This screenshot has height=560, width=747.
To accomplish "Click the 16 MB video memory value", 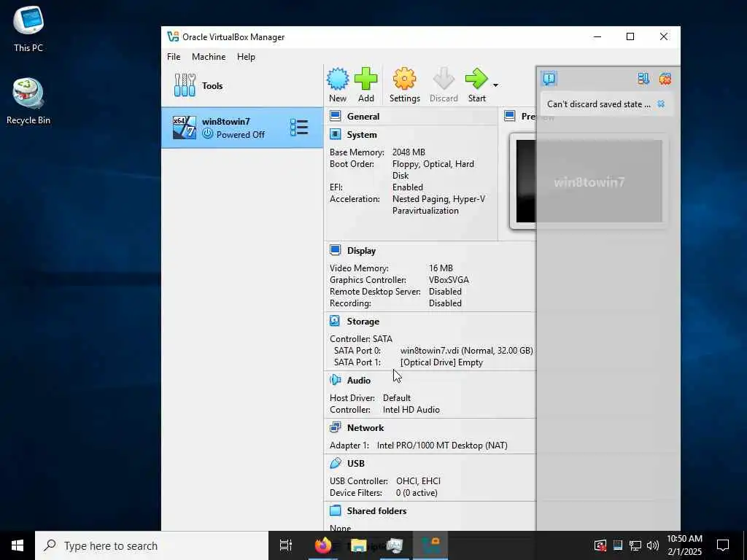I will (x=441, y=268).
